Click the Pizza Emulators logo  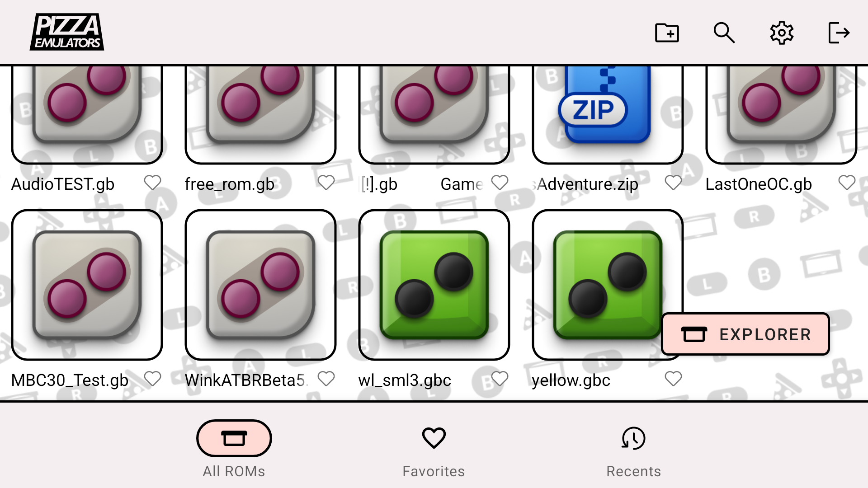click(x=67, y=32)
